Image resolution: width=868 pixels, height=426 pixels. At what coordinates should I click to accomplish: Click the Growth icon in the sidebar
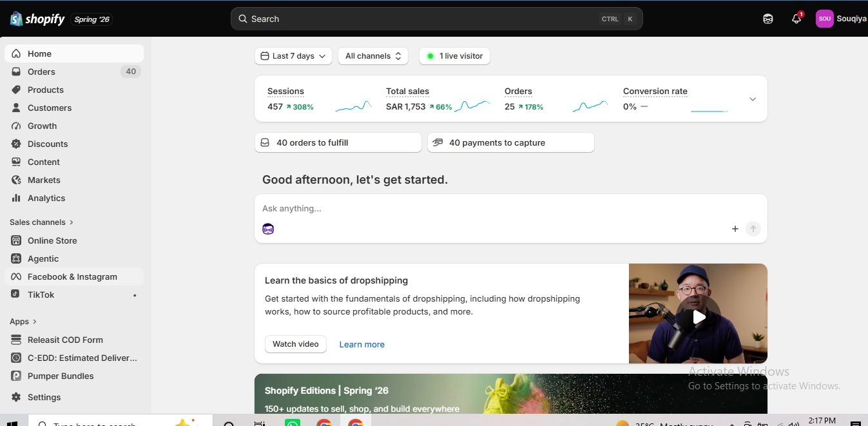pos(16,126)
